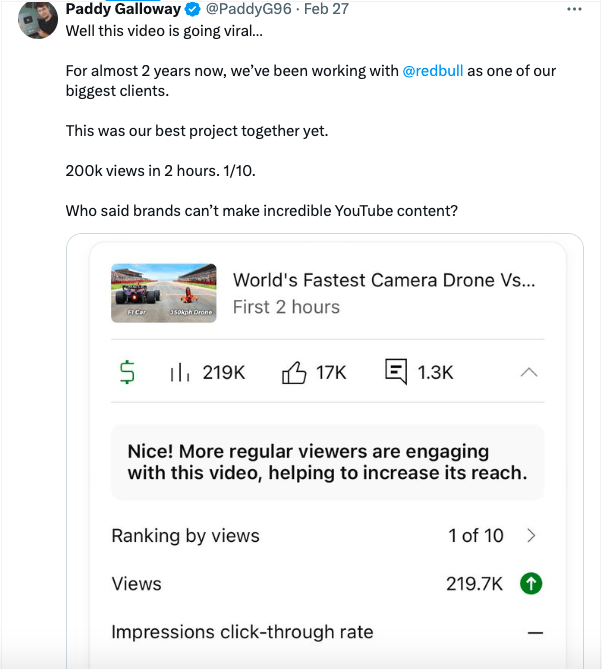This screenshot has width=602, height=669.
Task: Open the @redbull mention link
Action: click(432, 71)
